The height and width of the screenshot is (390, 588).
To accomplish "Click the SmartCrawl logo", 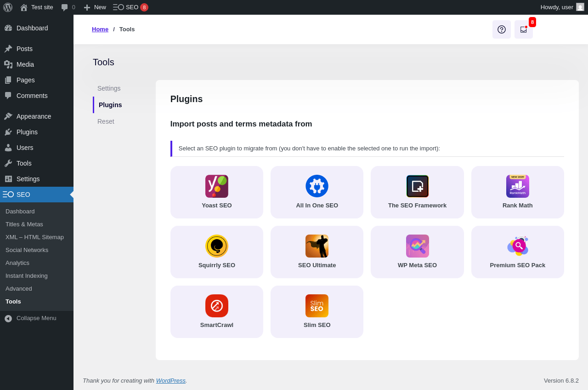I will point(217,306).
